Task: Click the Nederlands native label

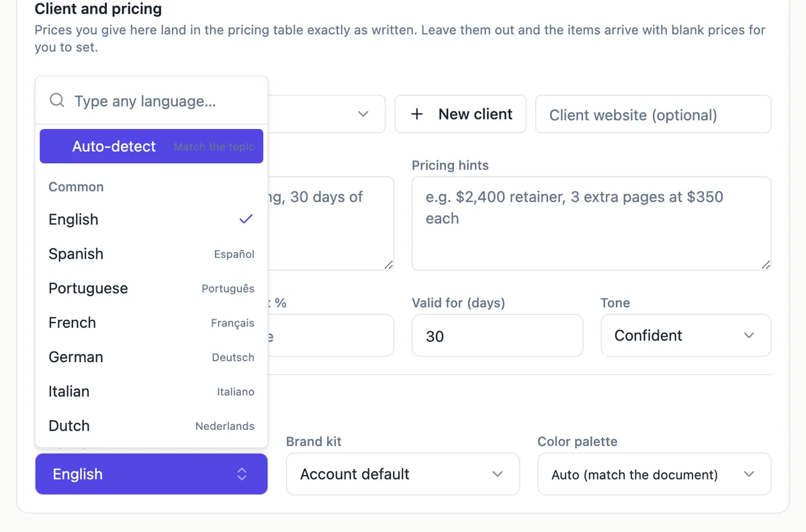Action: (x=224, y=426)
